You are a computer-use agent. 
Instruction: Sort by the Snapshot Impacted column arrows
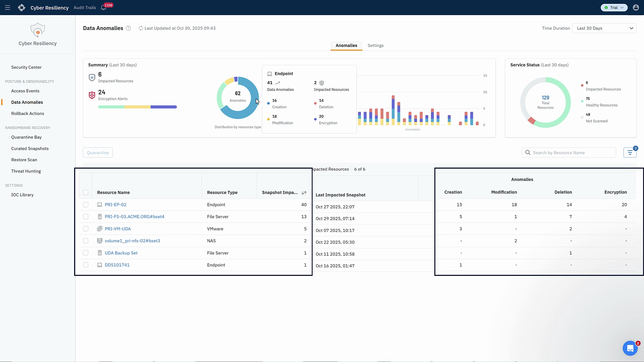click(x=304, y=193)
